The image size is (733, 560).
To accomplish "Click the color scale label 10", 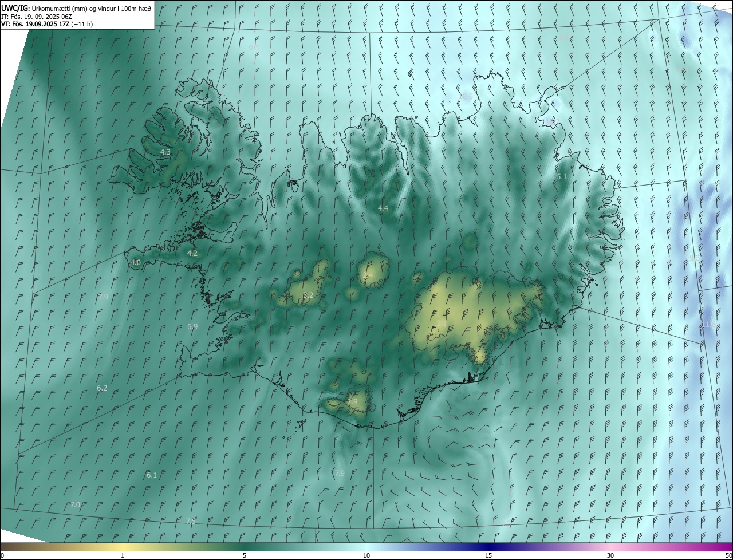I will [366, 556].
